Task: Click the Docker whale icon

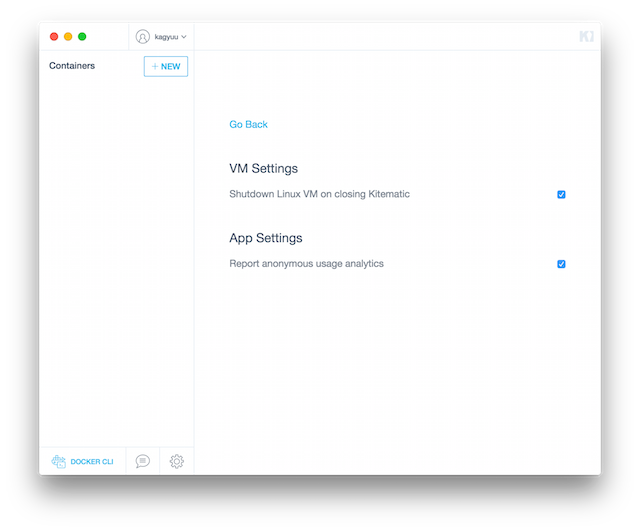Action: pos(59,461)
